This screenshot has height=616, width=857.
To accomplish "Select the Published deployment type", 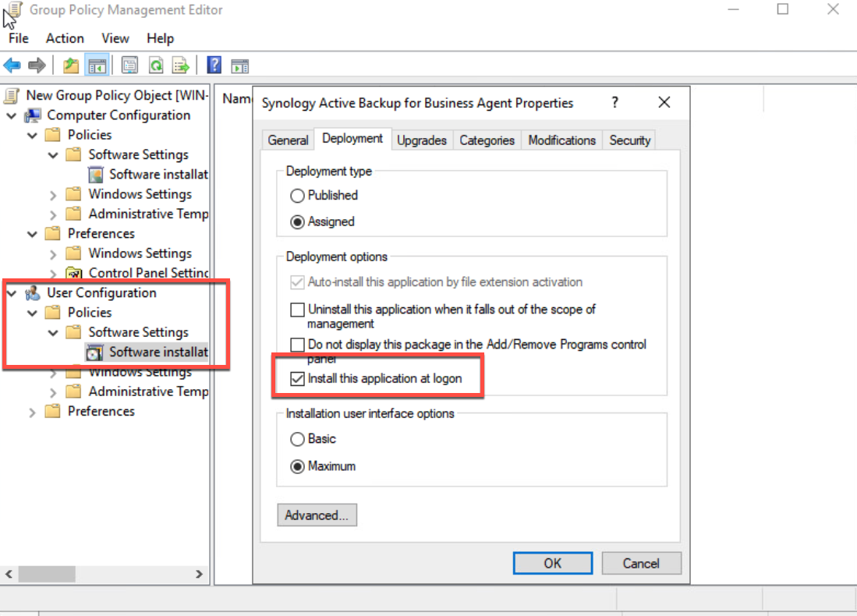I will click(298, 195).
